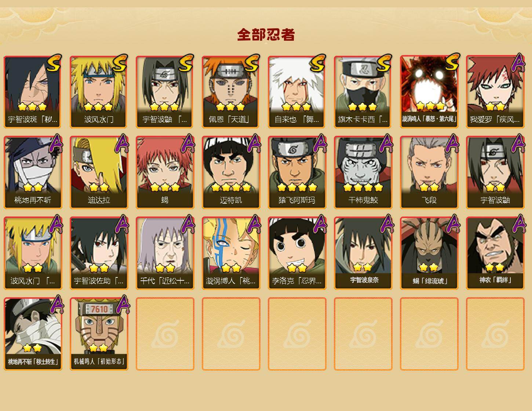Select the 宇智波泉奈 ninja card
The height and width of the screenshot is (411, 532).
[363, 253]
